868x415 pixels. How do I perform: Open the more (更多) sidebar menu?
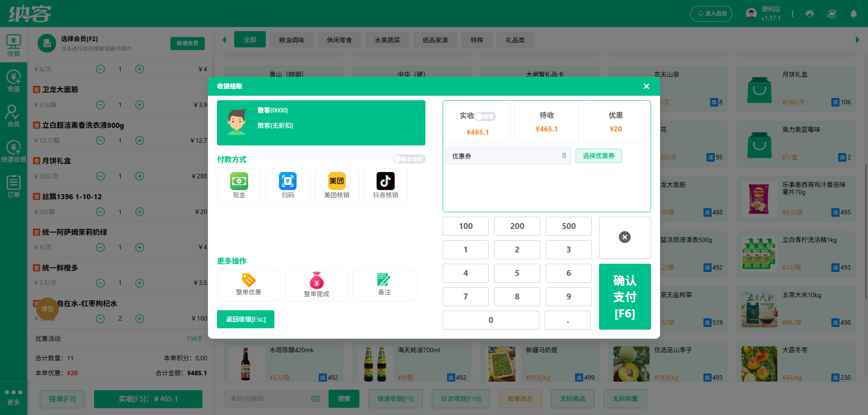(x=14, y=397)
